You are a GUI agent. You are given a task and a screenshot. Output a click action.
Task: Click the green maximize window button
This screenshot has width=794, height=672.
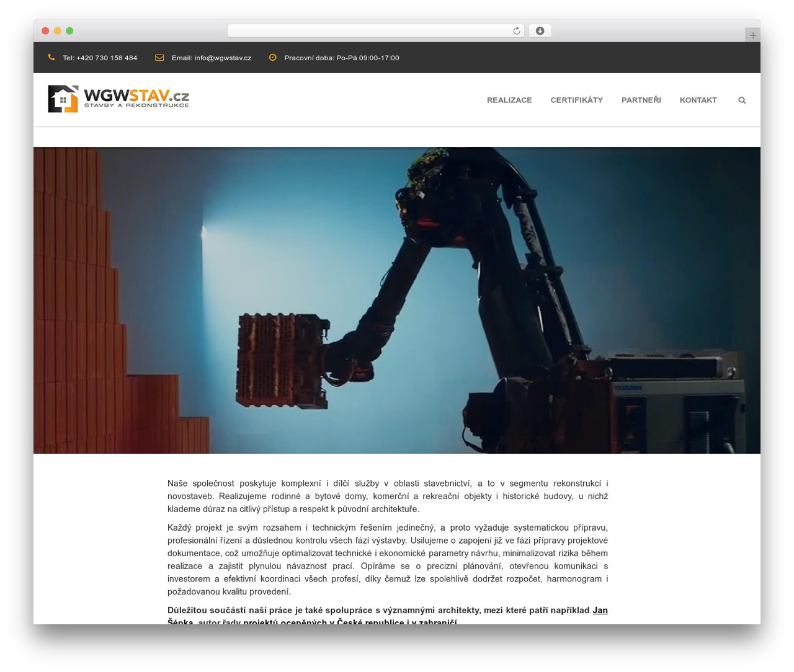click(69, 31)
